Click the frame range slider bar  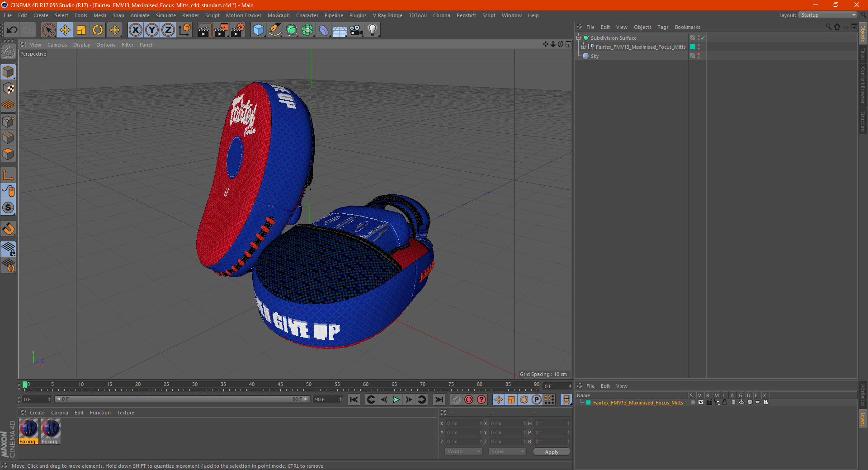point(182,399)
